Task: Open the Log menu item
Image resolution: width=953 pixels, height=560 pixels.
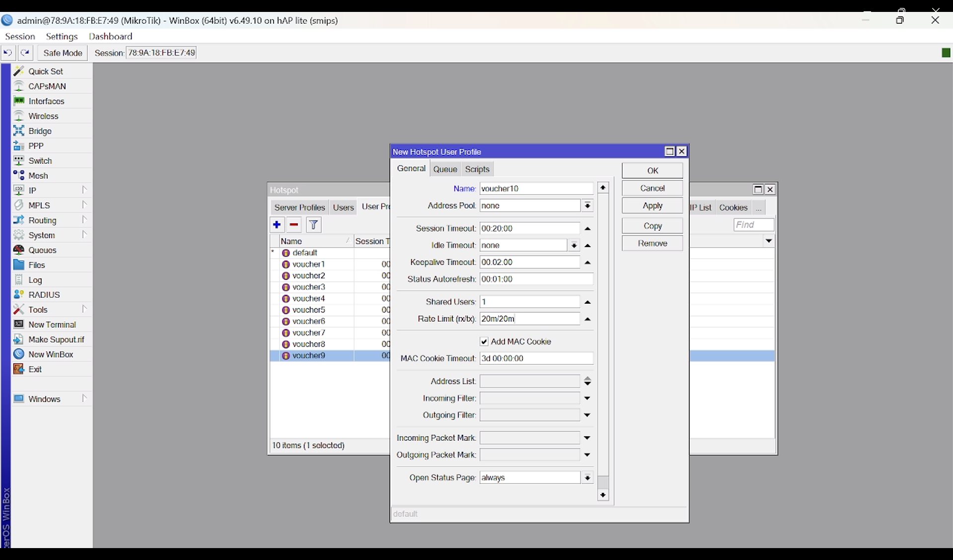Action: pyautogui.click(x=52, y=280)
